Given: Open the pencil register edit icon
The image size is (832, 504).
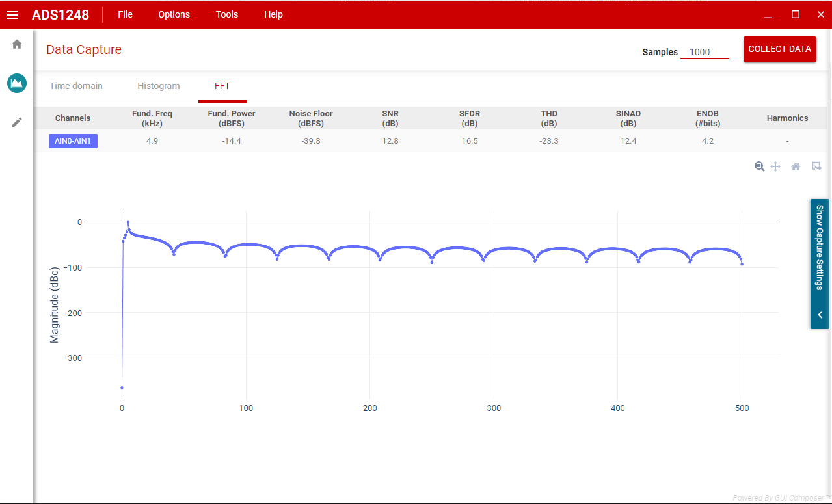Looking at the screenshot, I should point(17,122).
